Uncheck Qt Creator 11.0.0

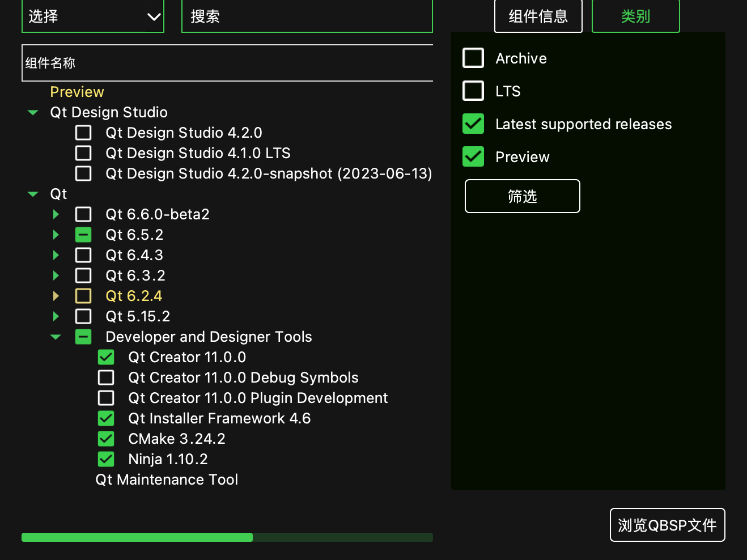point(106,357)
